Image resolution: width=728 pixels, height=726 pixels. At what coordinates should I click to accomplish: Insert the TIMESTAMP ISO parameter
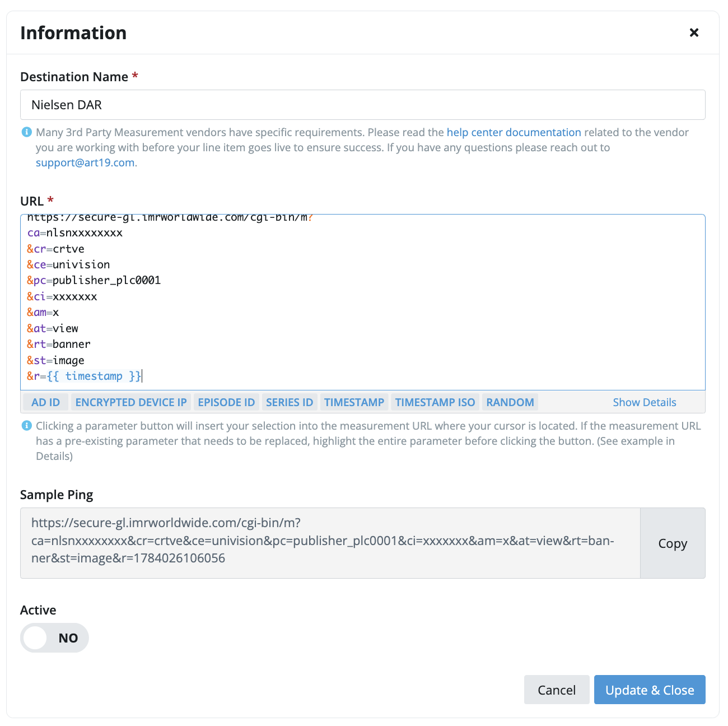(x=435, y=402)
